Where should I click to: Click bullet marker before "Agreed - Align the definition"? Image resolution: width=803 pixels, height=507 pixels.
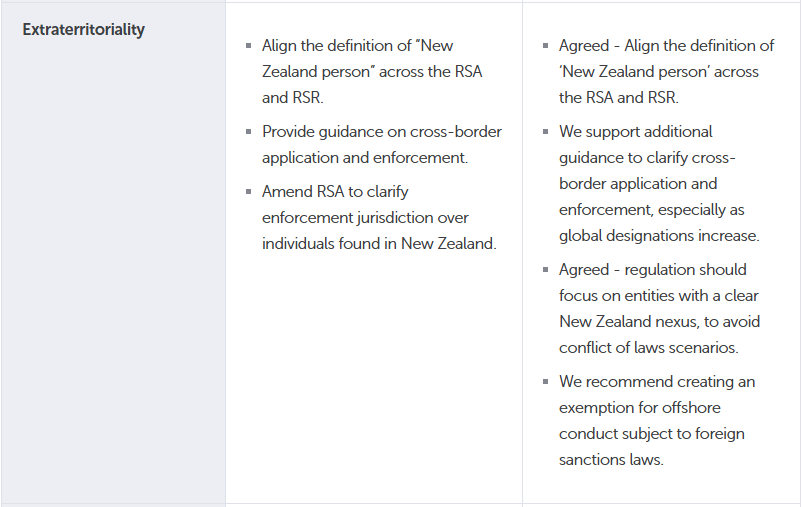tap(545, 47)
